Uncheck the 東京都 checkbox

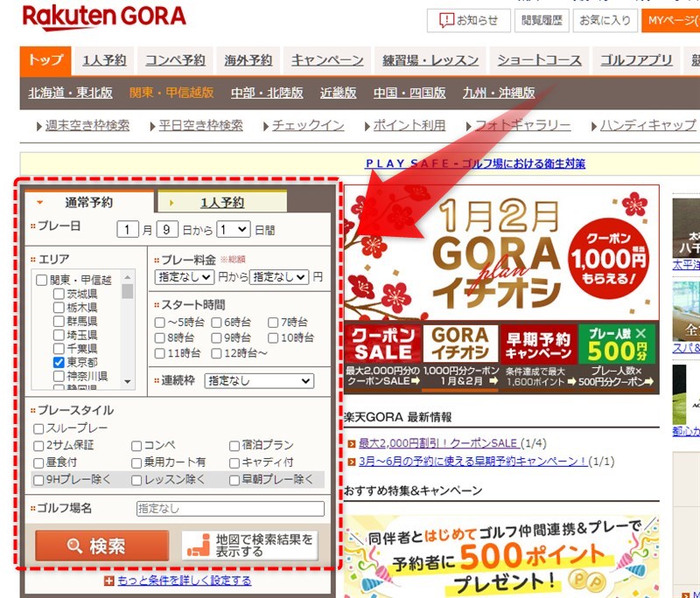pyautogui.click(x=59, y=362)
